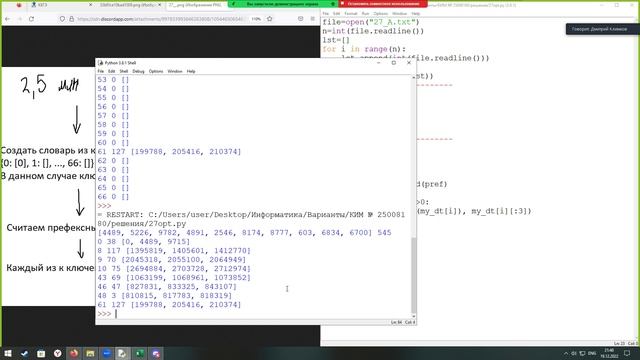Open Format menu in the editor window
Screen dimensions: 640x360
pyautogui.click(x=351, y=13)
